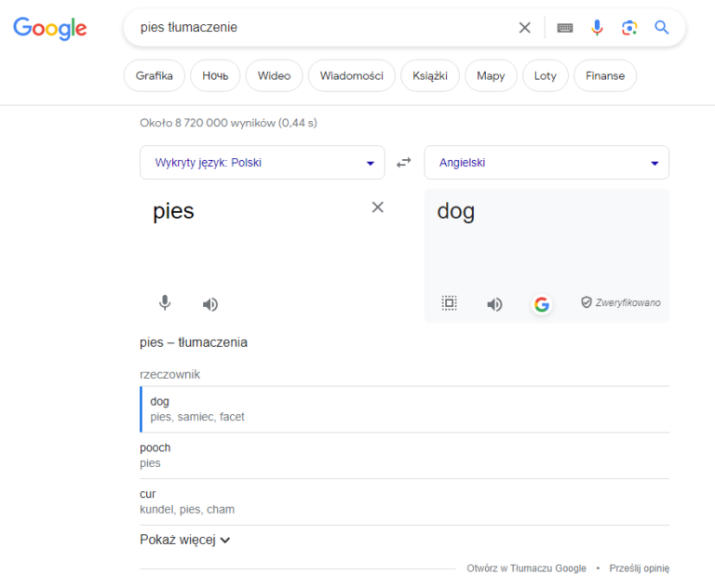Select the "cur" translation row
The image size is (715, 588).
tap(404, 501)
